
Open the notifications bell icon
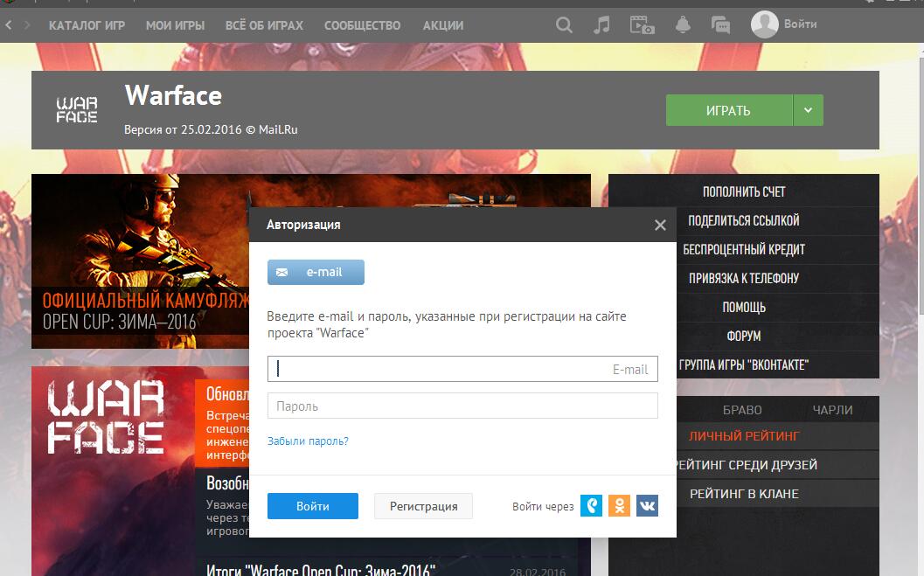(683, 24)
